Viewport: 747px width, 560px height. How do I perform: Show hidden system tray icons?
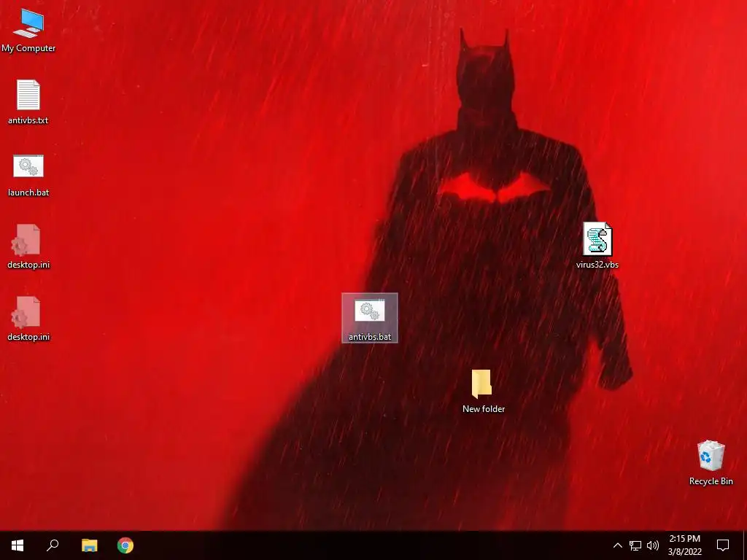(617, 545)
